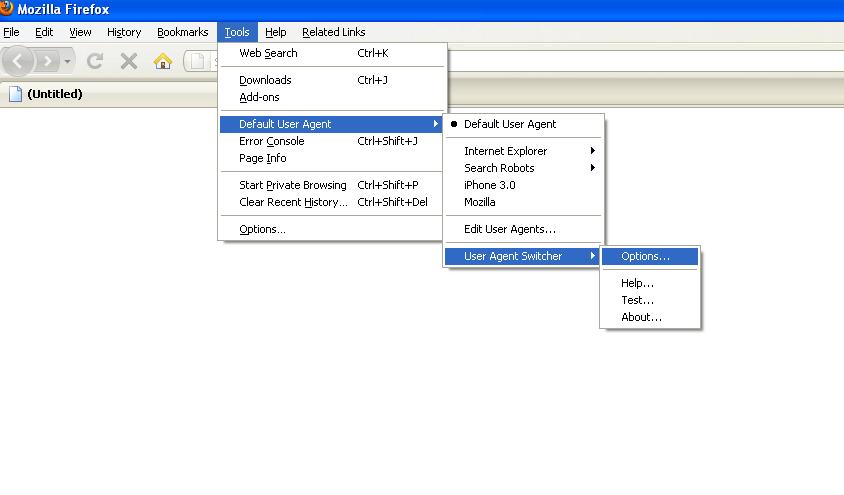Expand the Default User Agent submenu entry
This screenshot has height=495, width=844.
coord(331,124)
